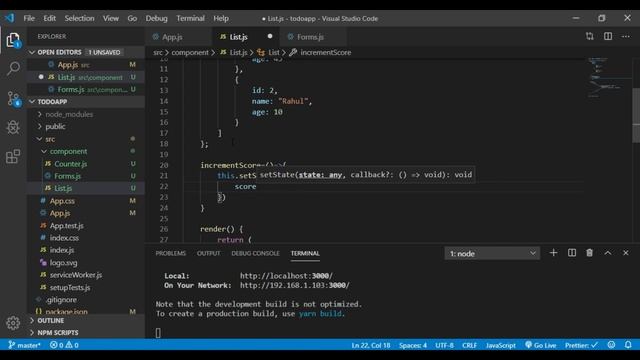Switch to the Debug Console tab
640x360 pixels.
[x=256, y=253]
